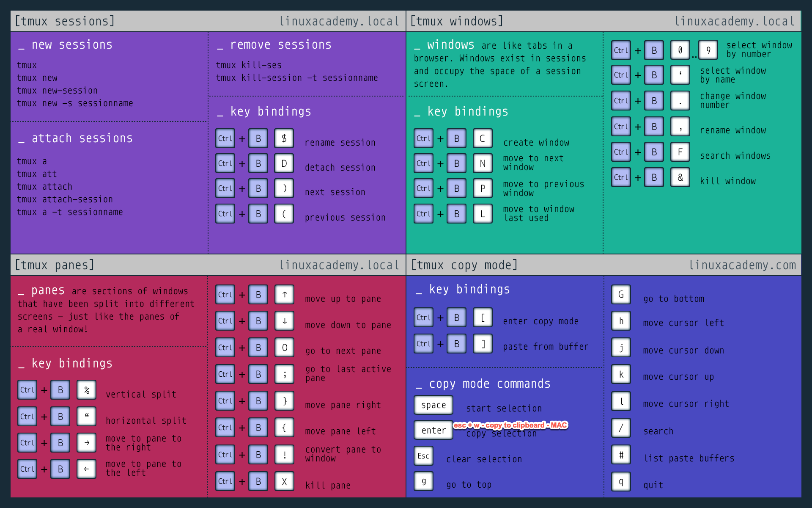The height and width of the screenshot is (508, 812).
Task: Click the j key for move cursor down
Action: (x=621, y=348)
